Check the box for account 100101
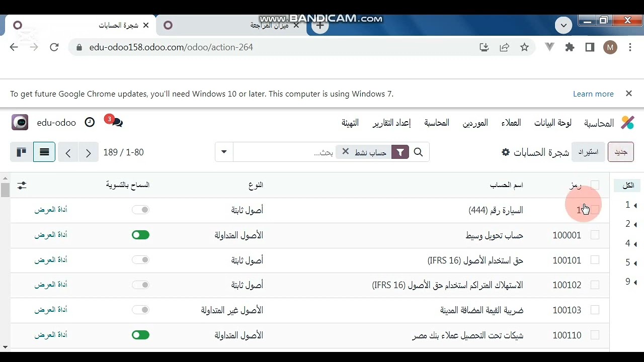The height and width of the screenshot is (362, 644). click(x=595, y=260)
